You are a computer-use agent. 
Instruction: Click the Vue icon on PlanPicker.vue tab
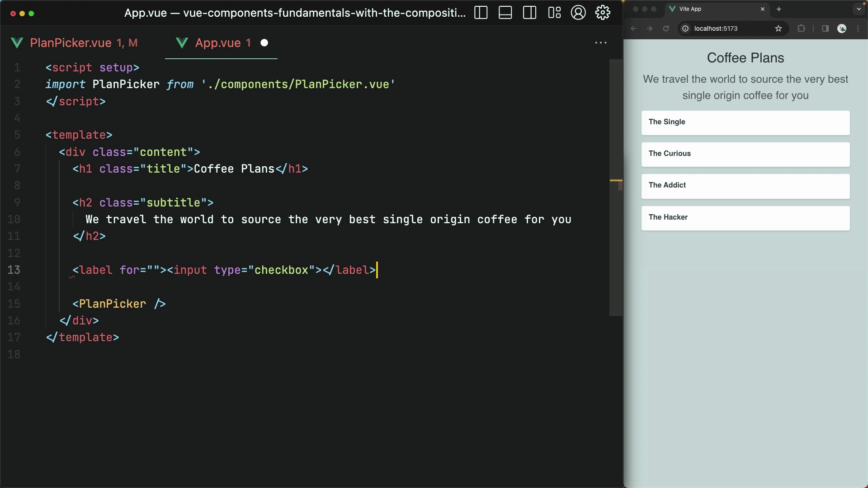tap(17, 43)
